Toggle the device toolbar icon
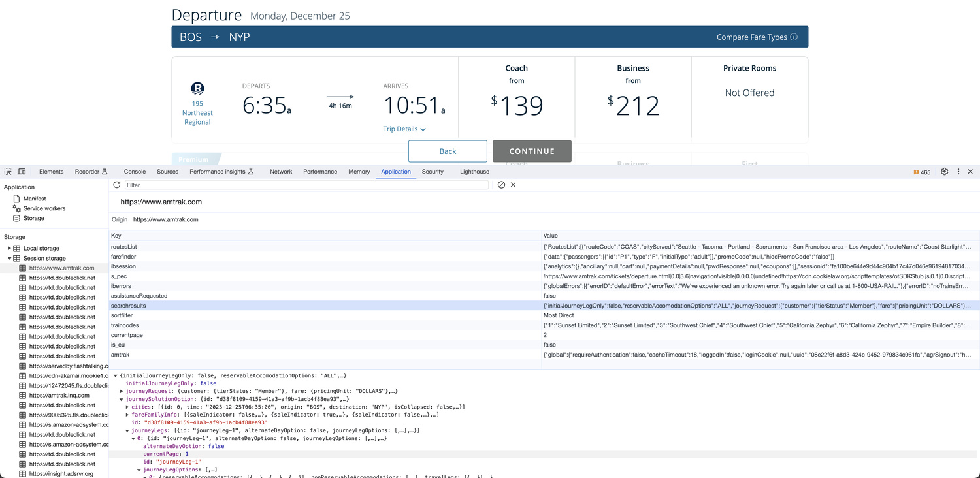The width and height of the screenshot is (980, 478). click(22, 172)
